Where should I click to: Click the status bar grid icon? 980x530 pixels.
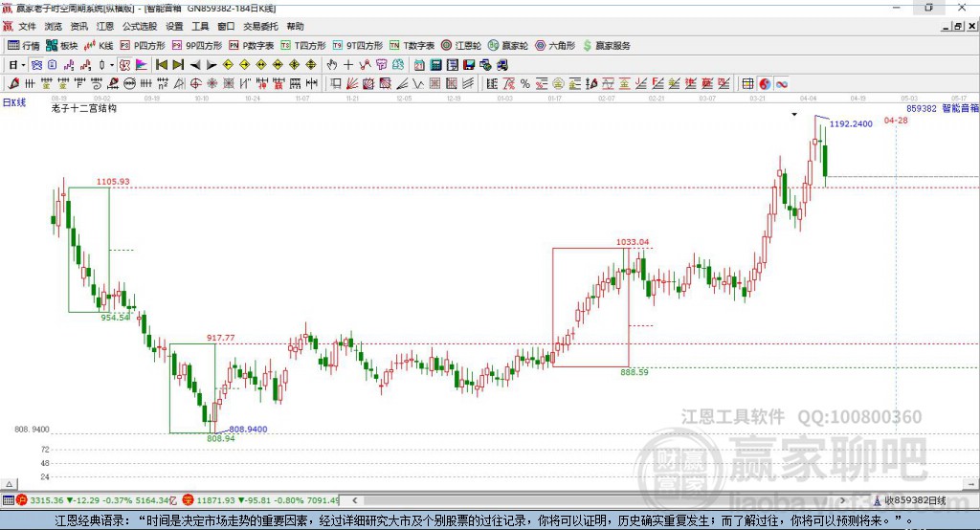click(x=8, y=500)
